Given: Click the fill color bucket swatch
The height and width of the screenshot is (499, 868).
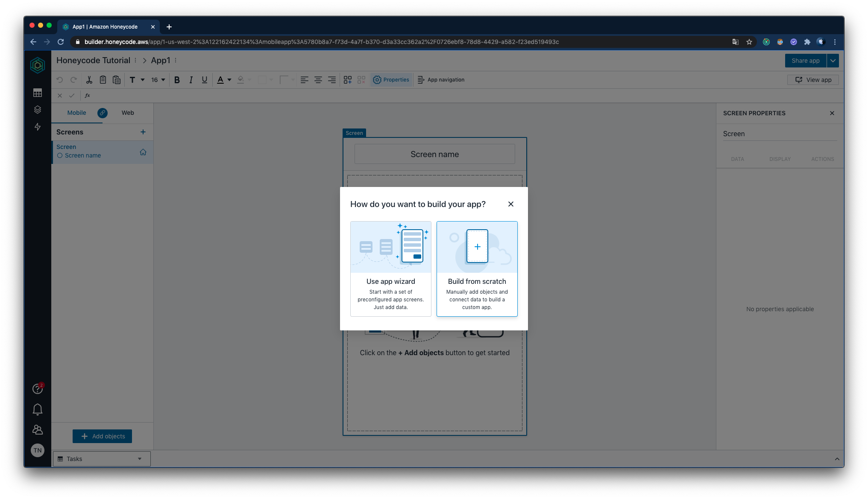Looking at the screenshot, I should 240,80.
